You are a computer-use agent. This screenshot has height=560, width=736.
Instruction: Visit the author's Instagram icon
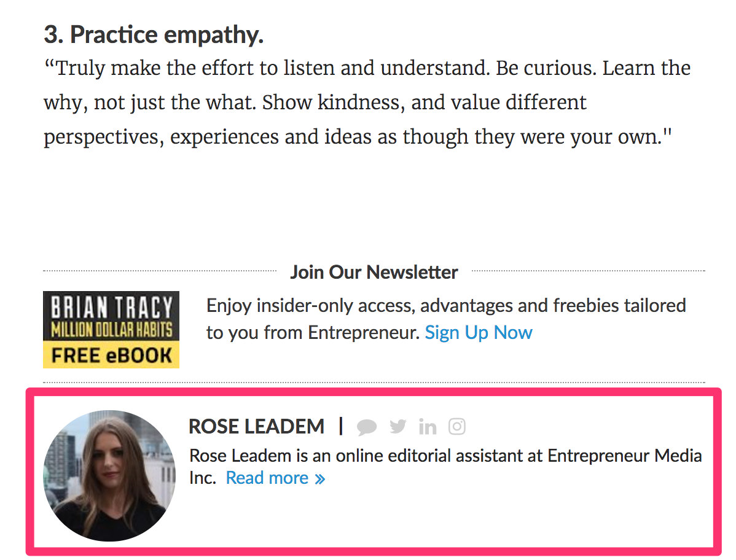point(457,426)
